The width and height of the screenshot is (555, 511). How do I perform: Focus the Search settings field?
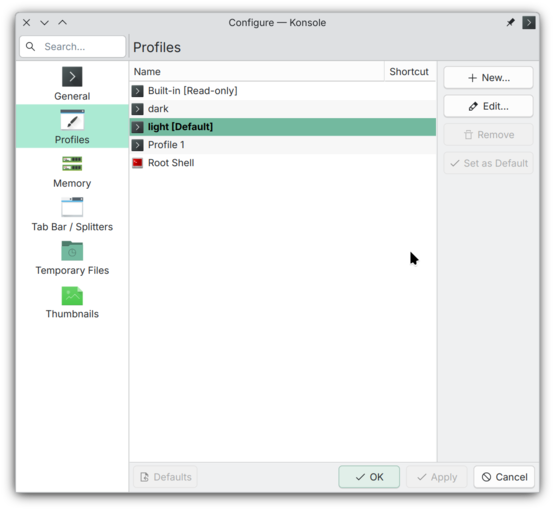click(73, 47)
